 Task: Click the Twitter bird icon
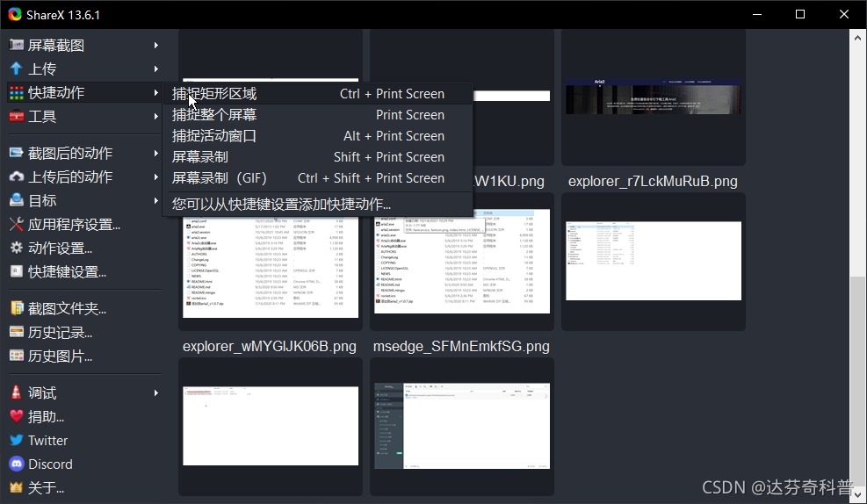(17, 440)
